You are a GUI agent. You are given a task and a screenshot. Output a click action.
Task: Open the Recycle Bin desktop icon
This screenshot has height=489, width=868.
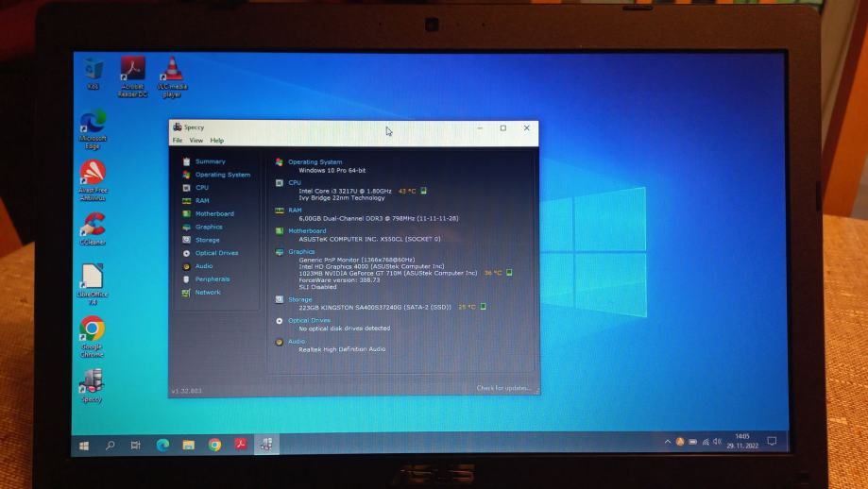93,75
